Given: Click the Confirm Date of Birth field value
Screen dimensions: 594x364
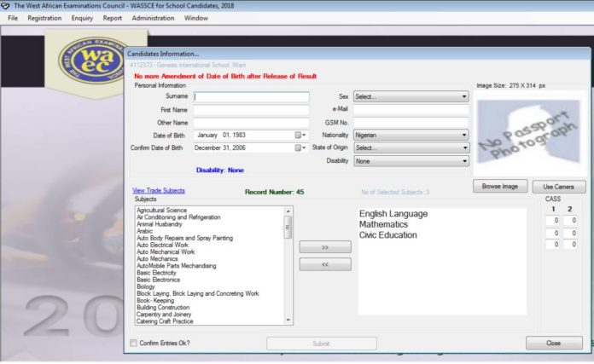Looking at the screenshot, I should (220, 148).
